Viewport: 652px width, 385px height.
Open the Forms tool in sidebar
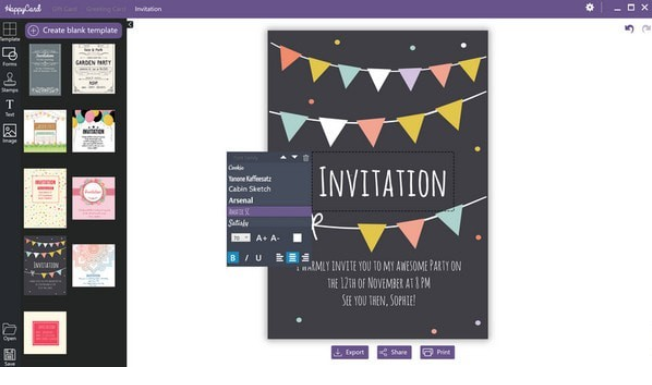[x=10, y=57]
